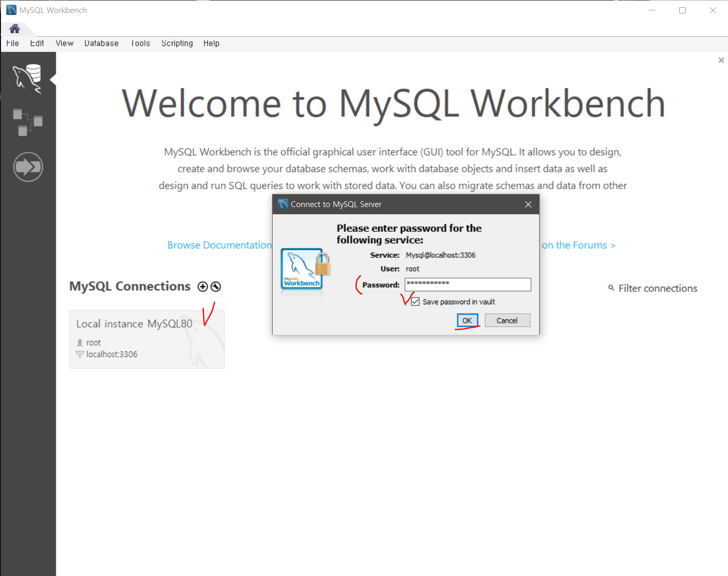Screen dimensions: 728x576
Task: Maximize the MySQL Workbench window
Action: point(682,10)
